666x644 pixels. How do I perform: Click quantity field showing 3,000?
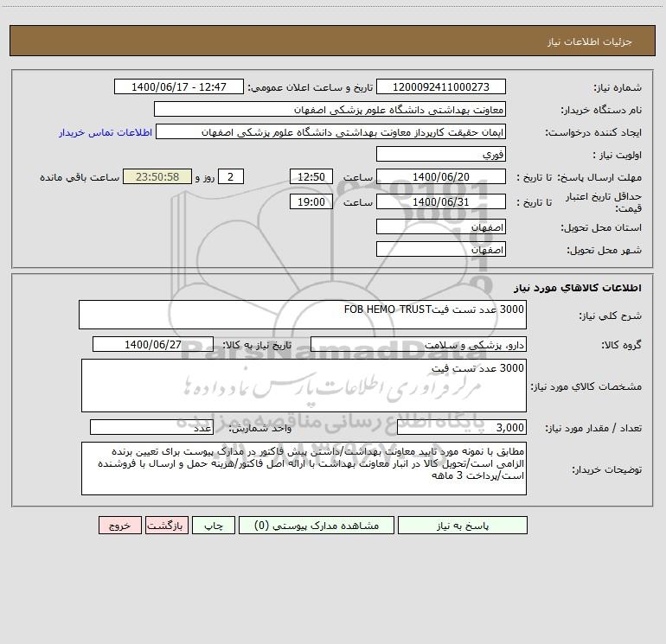click(462, 428)
